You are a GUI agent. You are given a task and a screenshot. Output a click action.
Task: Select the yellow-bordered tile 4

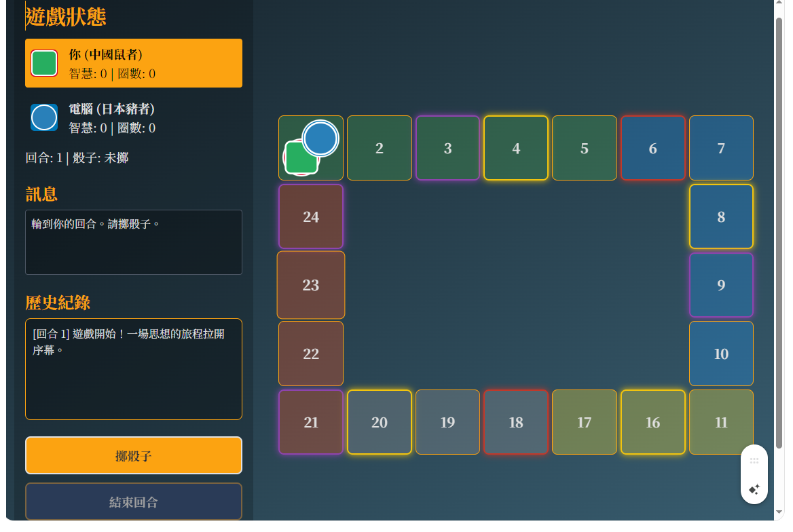pos(515,148)
